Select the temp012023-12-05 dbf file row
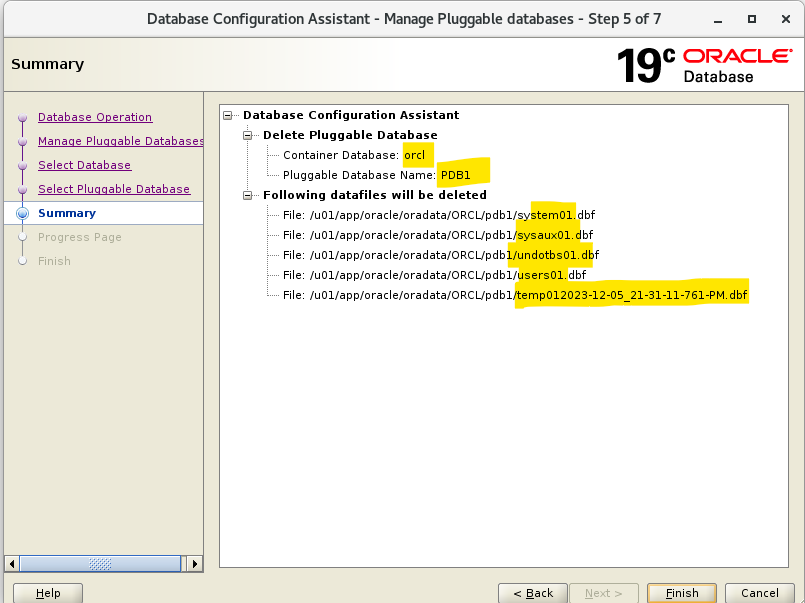 pos(515,295)
